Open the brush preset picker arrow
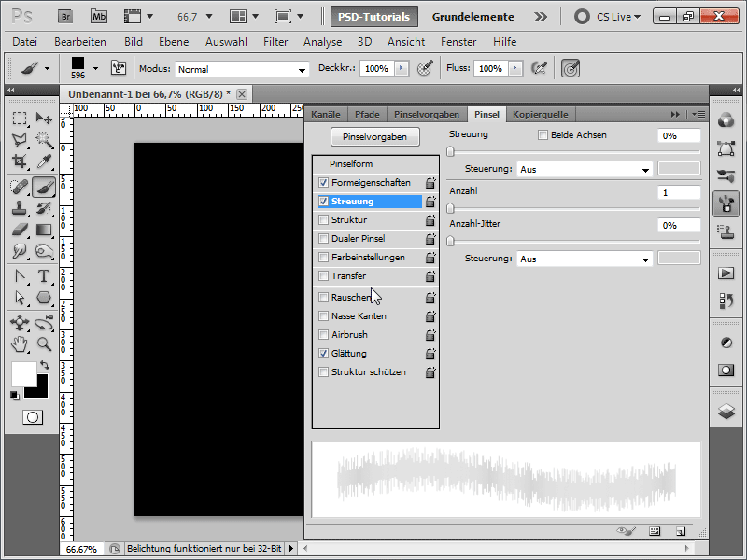Image resolution: width=747 pixels, height=560 pixels. click(96, 68)
